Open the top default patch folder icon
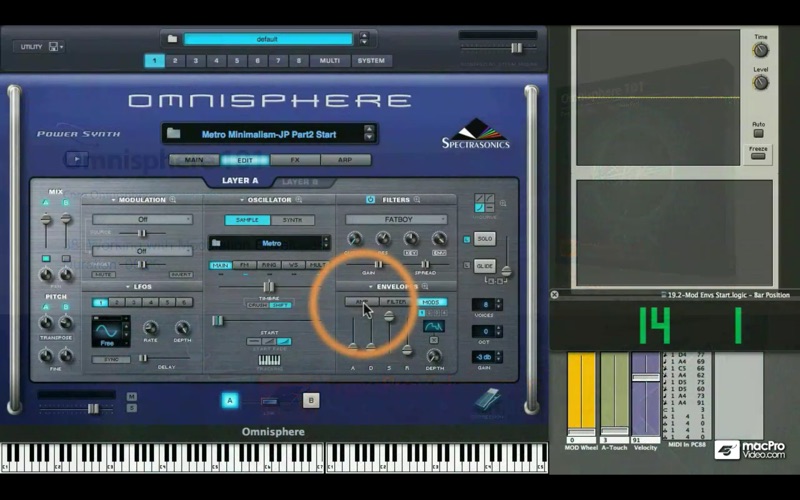Screen dimensions: 800x500 (x=172, y=39)
